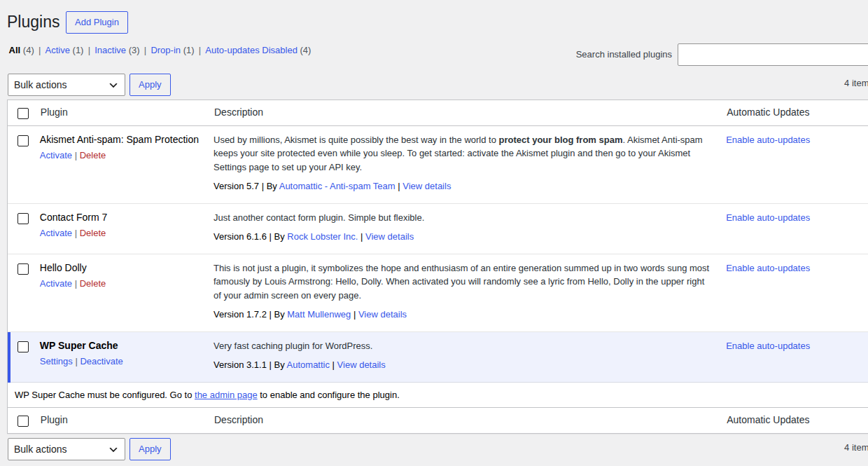This screenshot has width=868, height=466.
Task: Click the Add Plugin button
Action: [x=97, y=22]
